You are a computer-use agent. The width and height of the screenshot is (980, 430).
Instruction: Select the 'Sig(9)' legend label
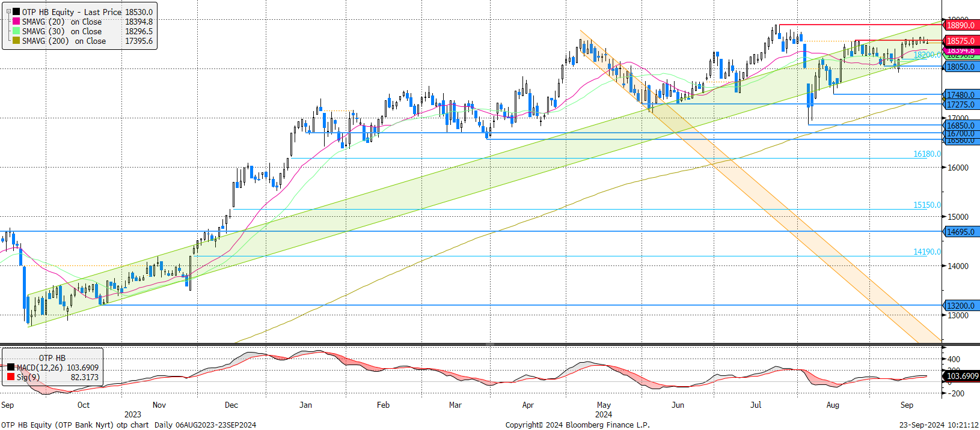(28, 377)
